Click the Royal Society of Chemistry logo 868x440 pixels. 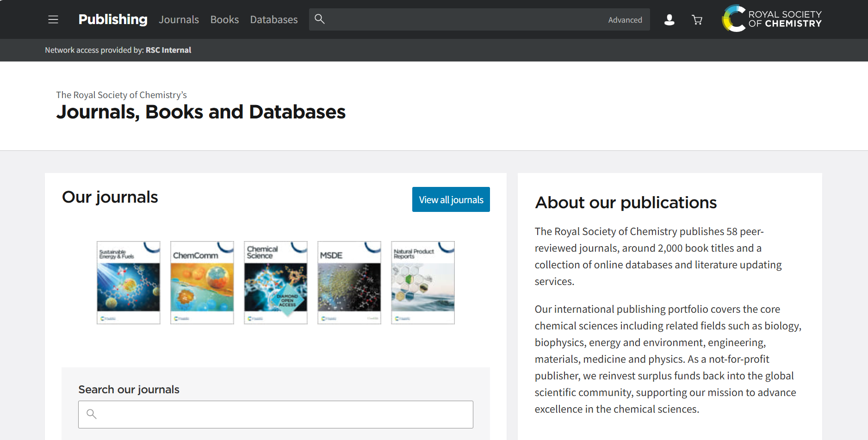coord(772,19)
